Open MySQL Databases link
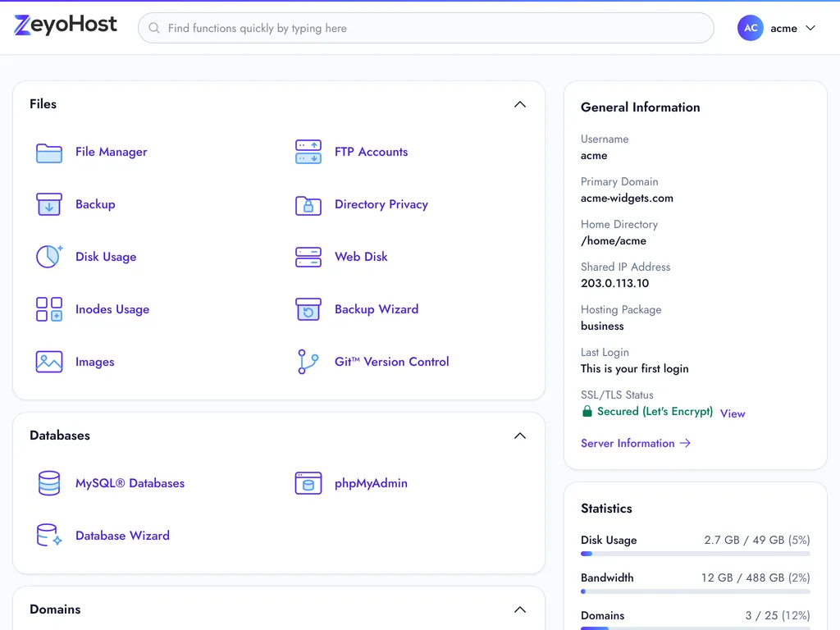The image size is (840, 630). click(130, 483)
